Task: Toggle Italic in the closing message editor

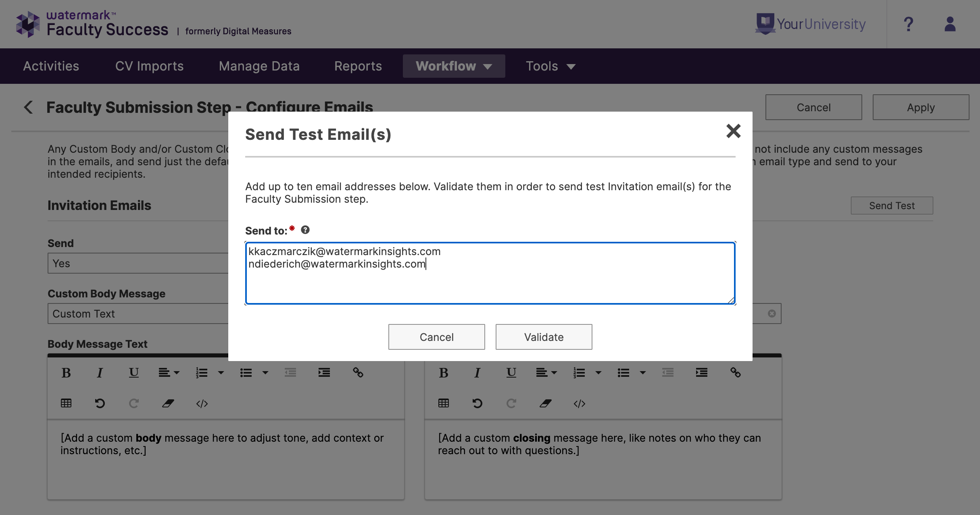Action: (x=477, y=373)
